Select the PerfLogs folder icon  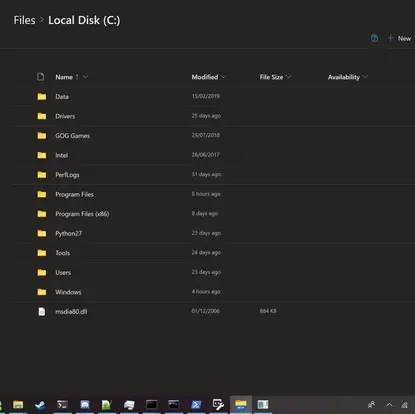[x=42, y=175]
